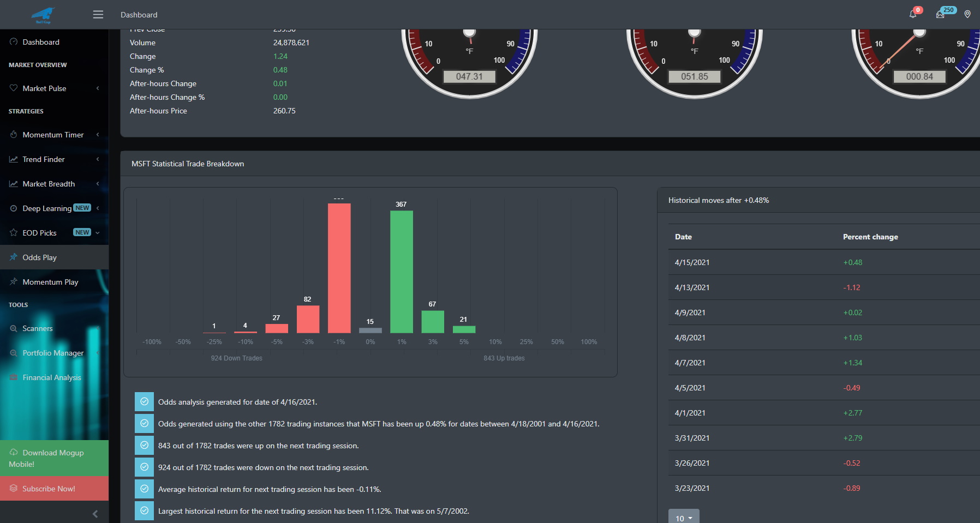
Task: Click check icon beside '843 out of 1782' line
Action: [144, 445]
